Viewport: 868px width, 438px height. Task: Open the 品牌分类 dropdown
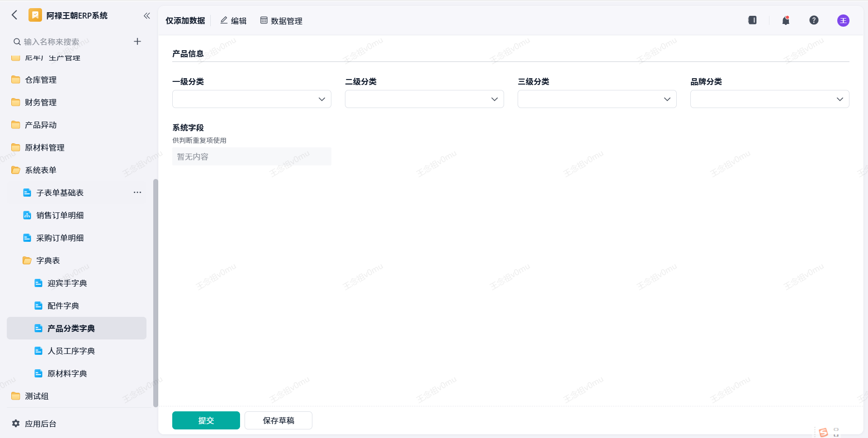point(770,99)
